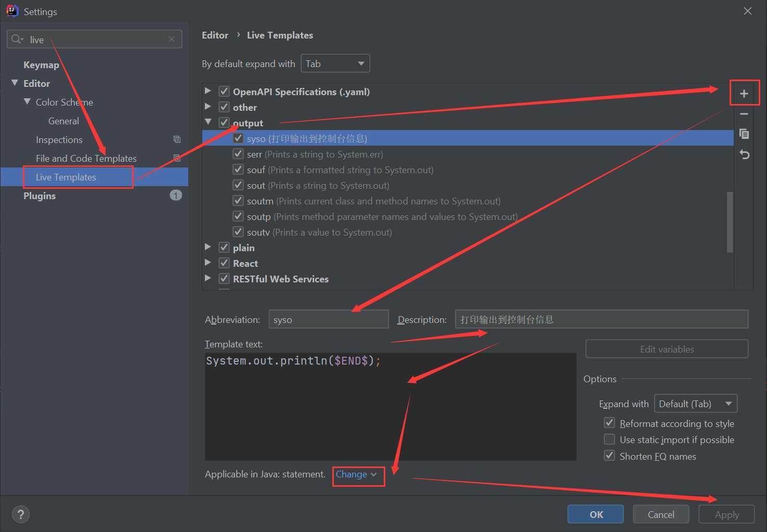
Task: Expand the RESTful Web Services group
Action: [x=208, y=278]
